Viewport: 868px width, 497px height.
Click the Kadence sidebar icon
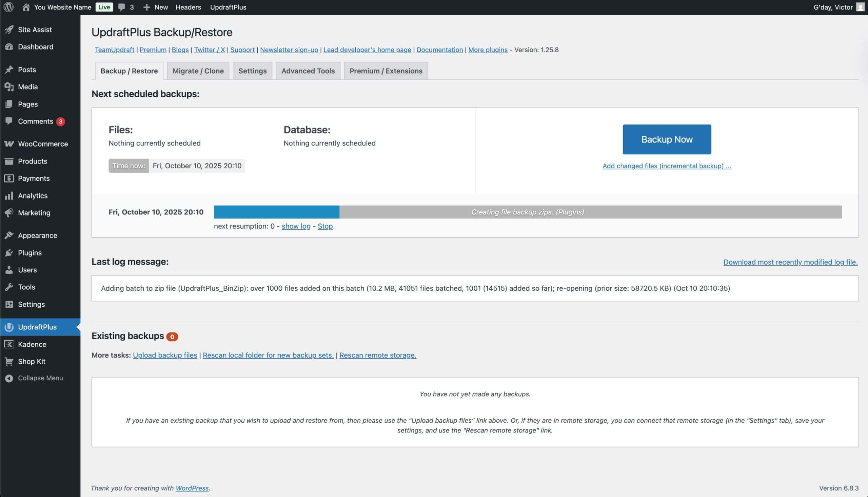click(x=9, y=344)
